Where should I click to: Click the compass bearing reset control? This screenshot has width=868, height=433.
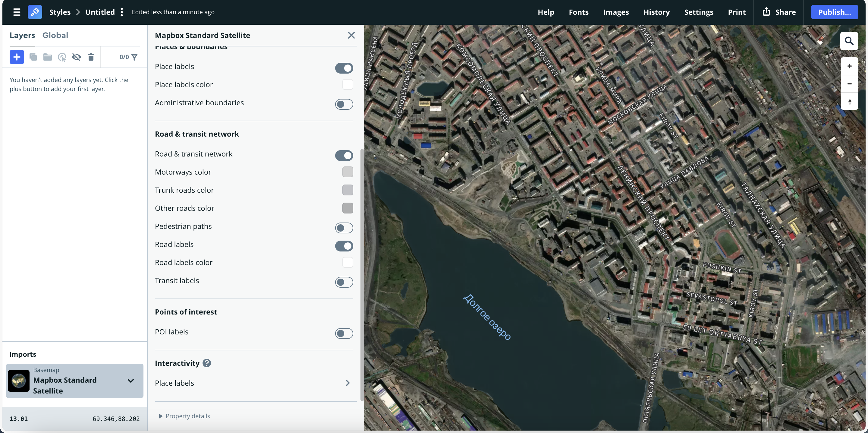click(x=850, y=102)
